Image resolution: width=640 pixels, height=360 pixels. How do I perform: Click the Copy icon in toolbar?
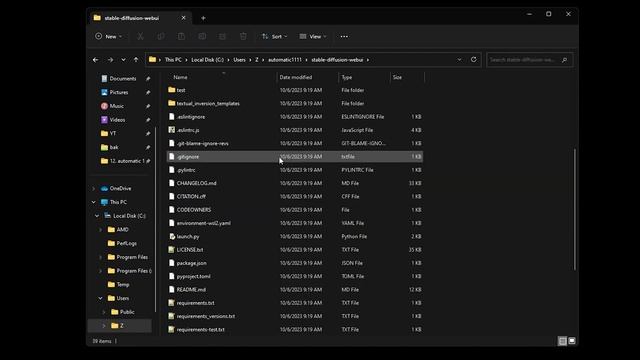click(161, 36)
